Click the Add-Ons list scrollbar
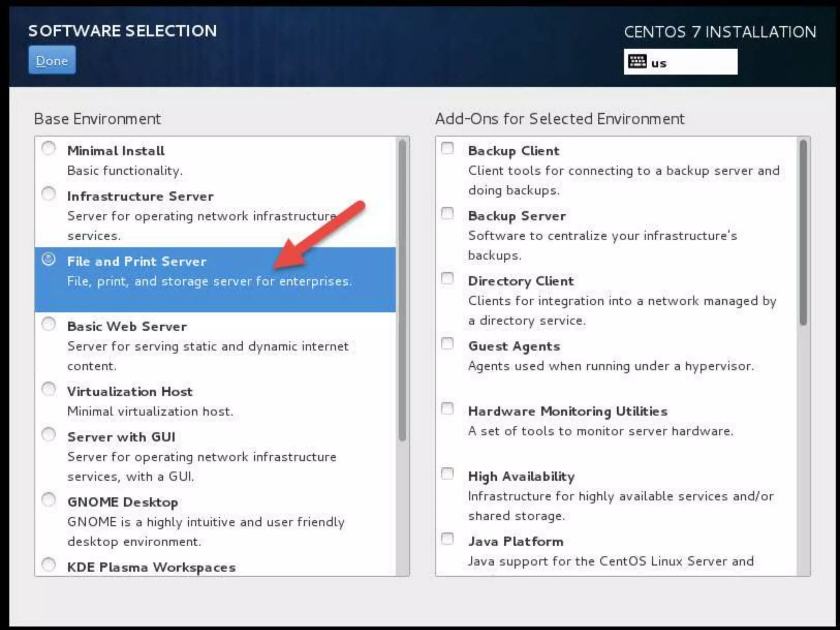The image size is (840, 630). (x=803, y=232)
